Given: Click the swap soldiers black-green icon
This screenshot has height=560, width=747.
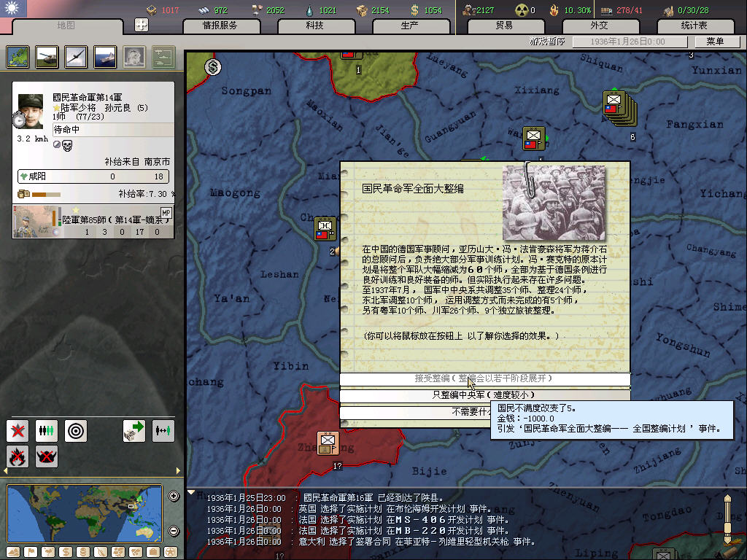Looking at the screenshot, I should pyautogui.click(x=163, y=431).
